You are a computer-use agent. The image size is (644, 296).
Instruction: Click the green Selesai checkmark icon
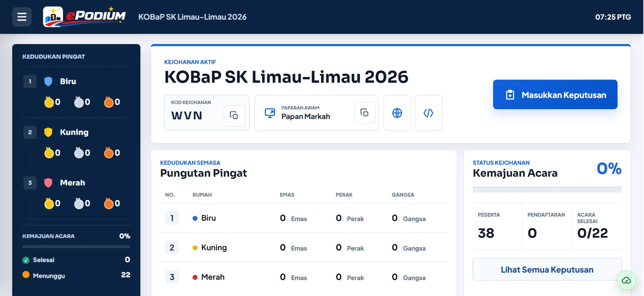coord(26,260)
